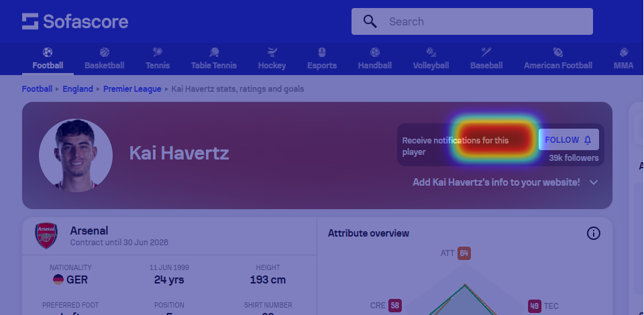The width and height of the screenshot is (644, 315).
Task: Select the Handball label
Action: coord(374,65)
